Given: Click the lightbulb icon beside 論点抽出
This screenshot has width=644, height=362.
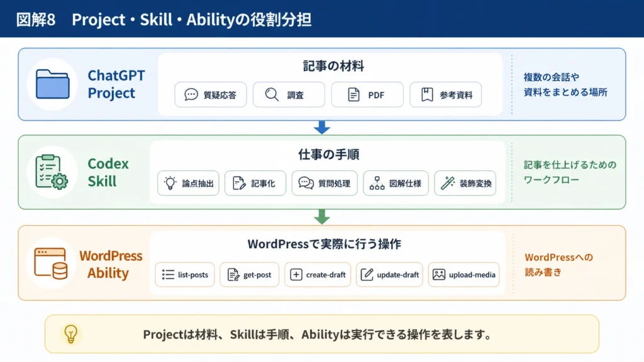Looking at the screenshot, I should 170,183.
